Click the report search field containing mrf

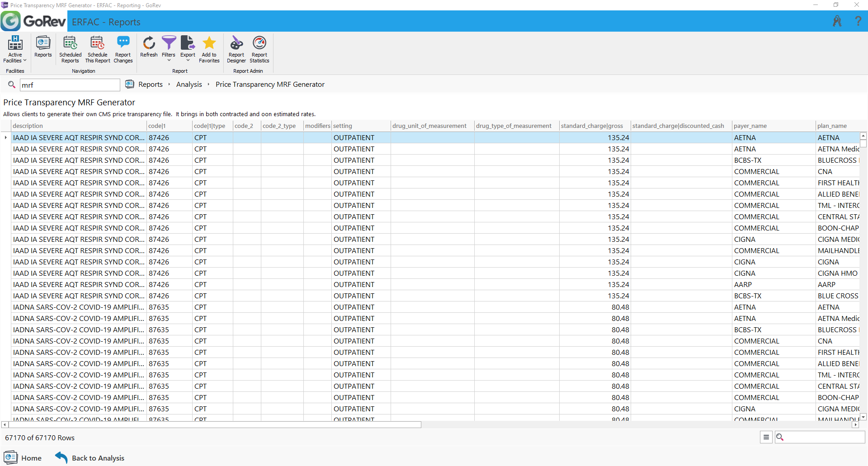tap(70, 85)
